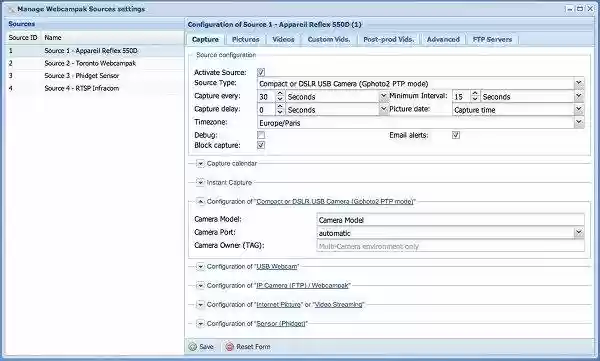Image resolution: width=600 pixels, height=361 pixels.
Task: Follow the USB Webcam link
Action: 277,266
